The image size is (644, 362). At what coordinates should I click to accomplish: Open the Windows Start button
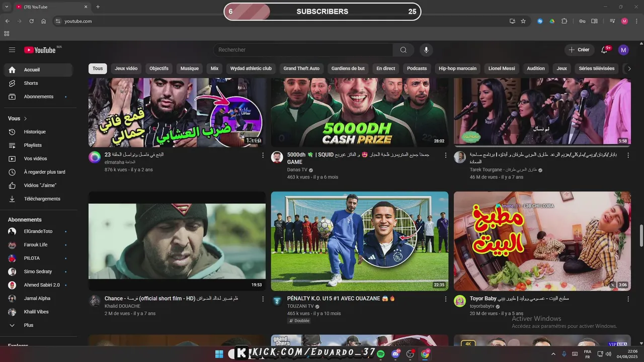click(219, 354)
